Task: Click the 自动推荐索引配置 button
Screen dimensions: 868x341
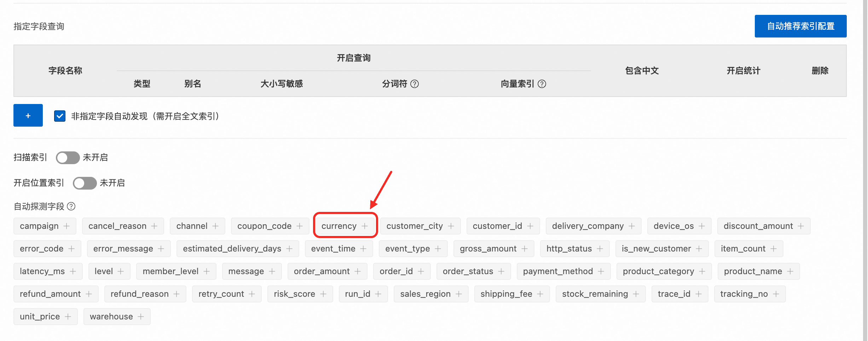Action: (800, 26)
